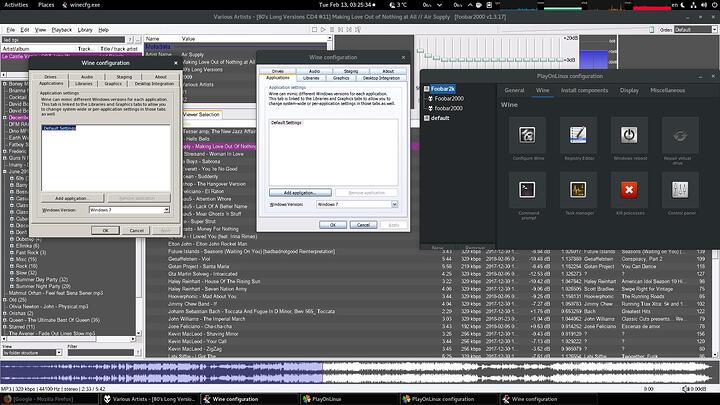Image resolution: width=720 pixels, height=405 pixels.
Task: Open the File menu in foobar2000
Action: pos(11,30)
